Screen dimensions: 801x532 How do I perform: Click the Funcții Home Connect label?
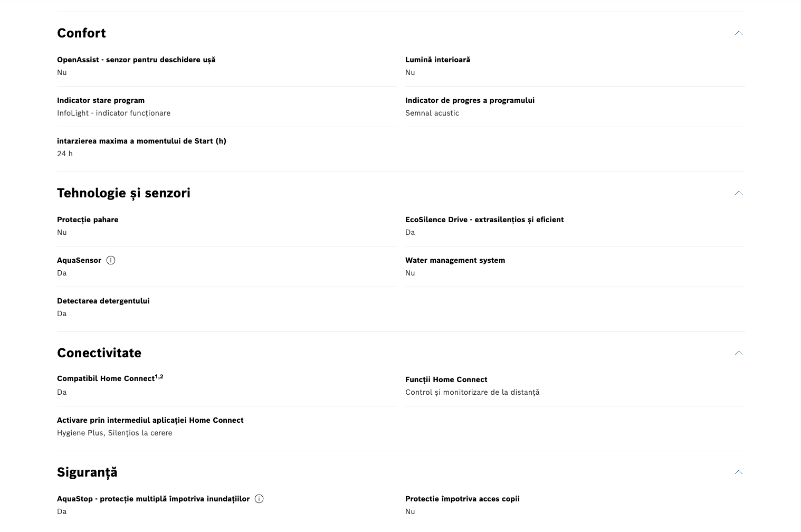coord(446,379)
